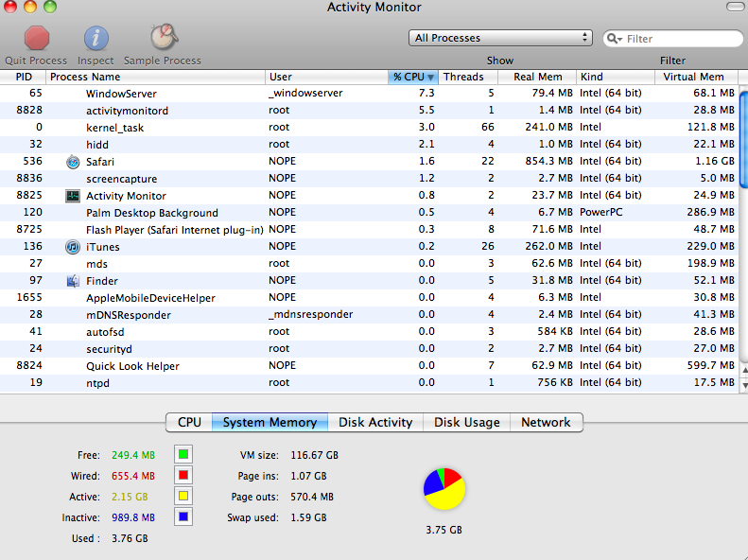Image resolution: width=748 pixels, height=560 pixels.
Task: Select the System Memory tab
Action: coord(270,422)
